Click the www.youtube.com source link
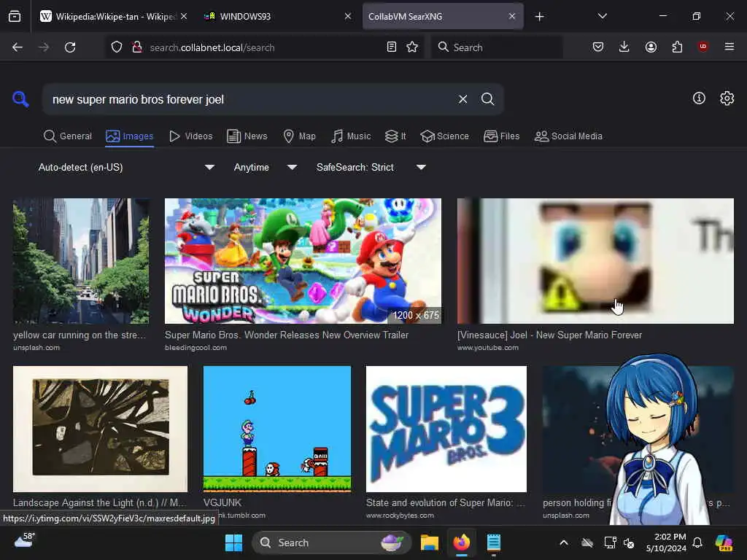 click(488, 348)
